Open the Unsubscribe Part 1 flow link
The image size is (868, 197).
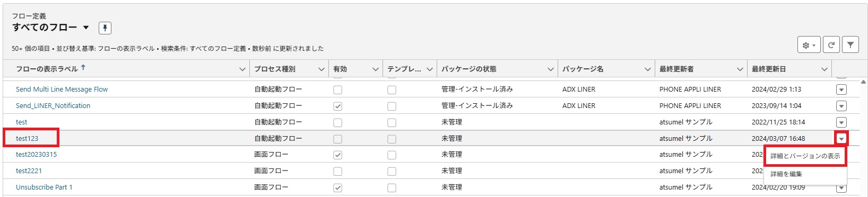click(x=44, y=187)
